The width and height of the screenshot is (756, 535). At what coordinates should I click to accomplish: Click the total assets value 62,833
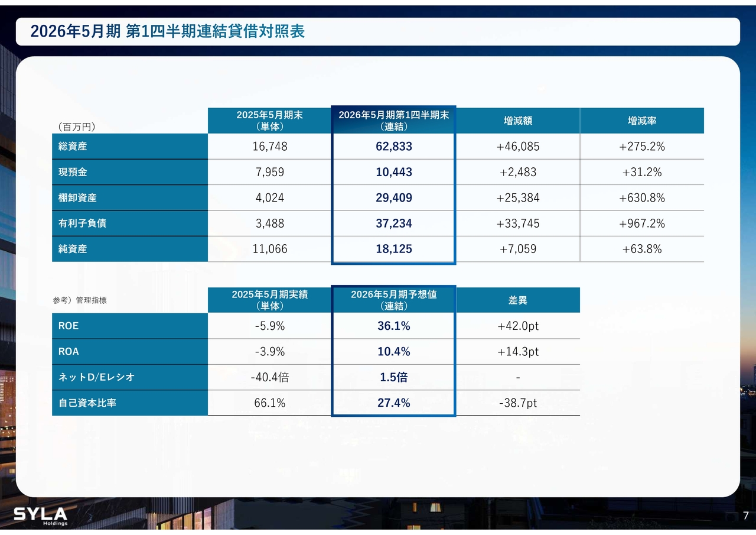393,147
